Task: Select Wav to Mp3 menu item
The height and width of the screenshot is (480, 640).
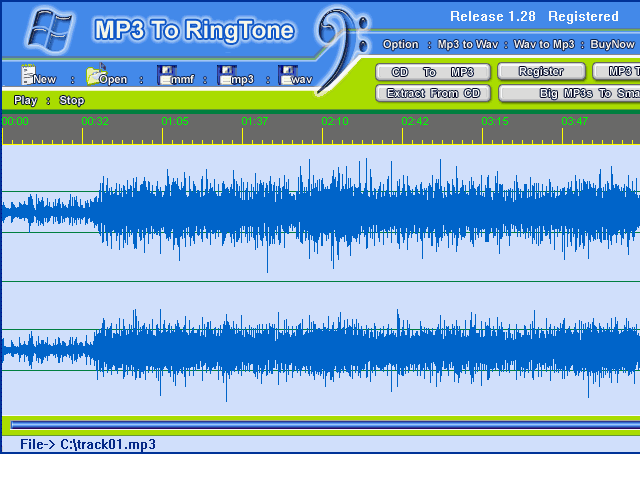Action: [x=544, y=44]
